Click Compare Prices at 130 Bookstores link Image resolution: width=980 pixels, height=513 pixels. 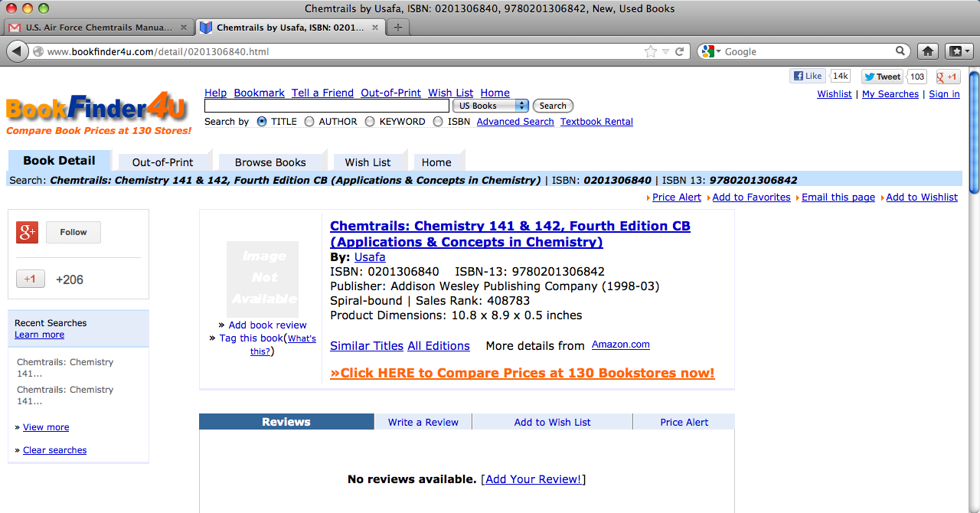(x=522, y=373)
